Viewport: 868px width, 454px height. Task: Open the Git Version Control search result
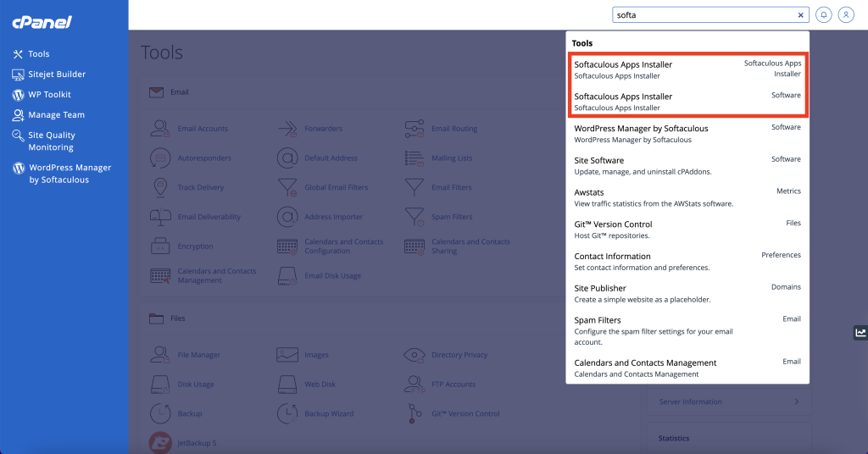(x=687, y=230)
